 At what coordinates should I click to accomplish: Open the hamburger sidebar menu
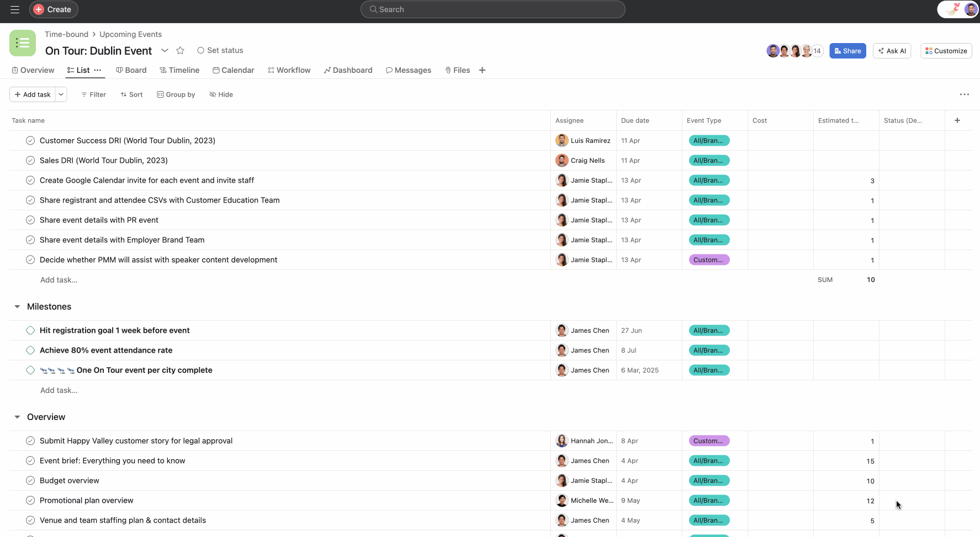coord(15,9)
